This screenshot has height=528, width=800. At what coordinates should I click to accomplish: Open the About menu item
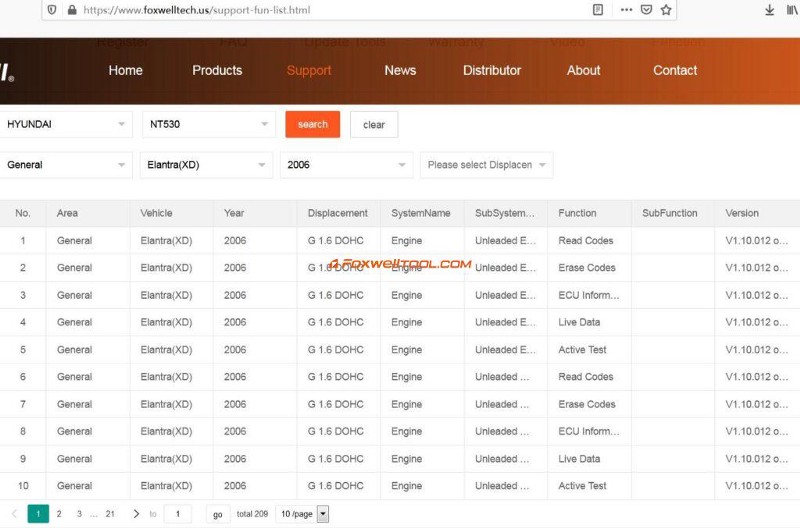tap(583, 70)
